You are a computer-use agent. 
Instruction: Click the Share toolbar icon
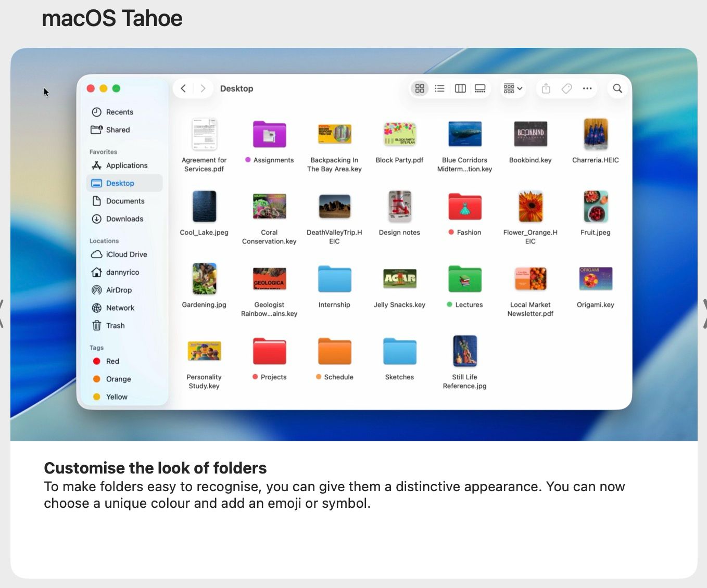point(546,88)
